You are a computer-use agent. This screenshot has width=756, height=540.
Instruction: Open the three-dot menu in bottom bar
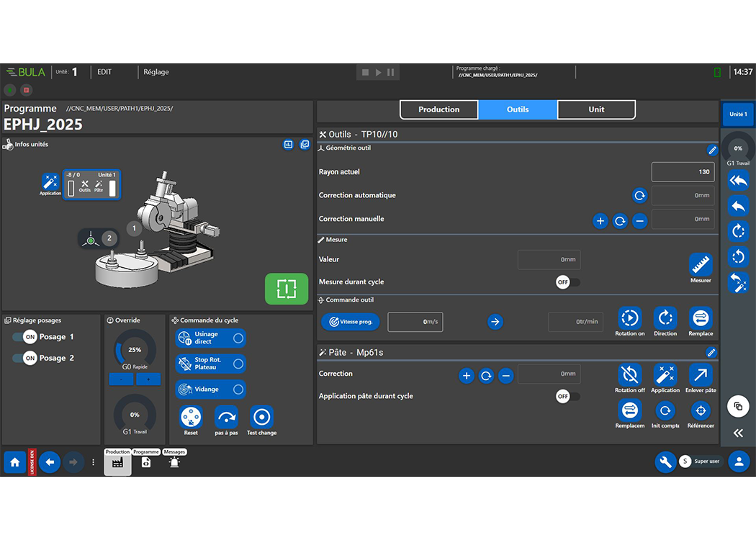point(93,462)
